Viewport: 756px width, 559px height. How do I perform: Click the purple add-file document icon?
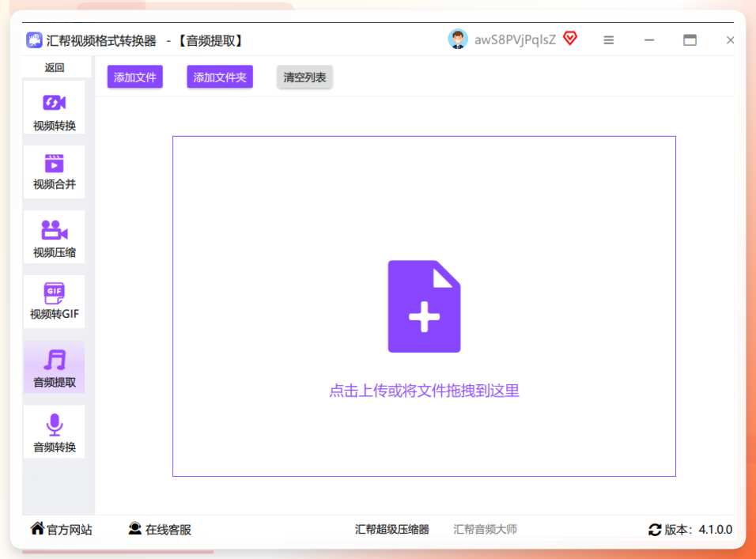pos(425,307)
